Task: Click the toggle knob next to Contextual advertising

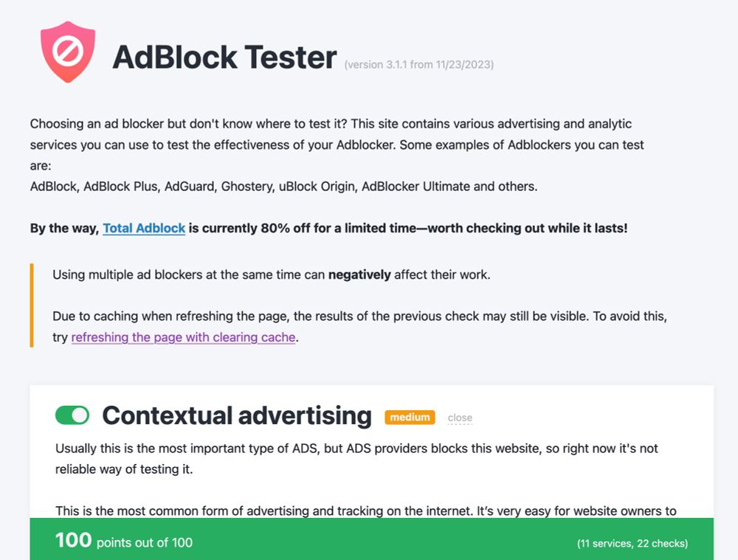Action: click(x=79, y=415)
